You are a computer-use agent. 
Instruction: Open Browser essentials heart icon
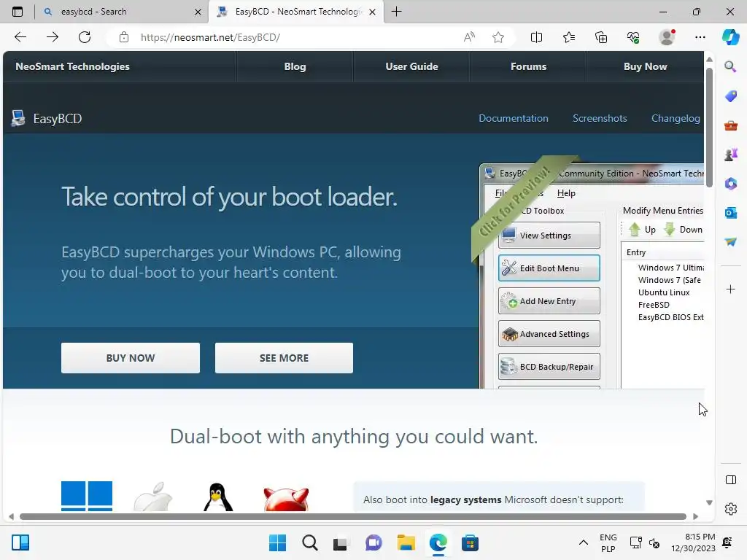click(x=633, y=37)
